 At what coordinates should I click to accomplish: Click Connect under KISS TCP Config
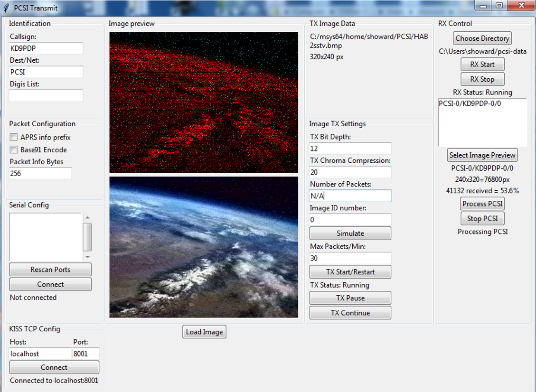(54, 367)
